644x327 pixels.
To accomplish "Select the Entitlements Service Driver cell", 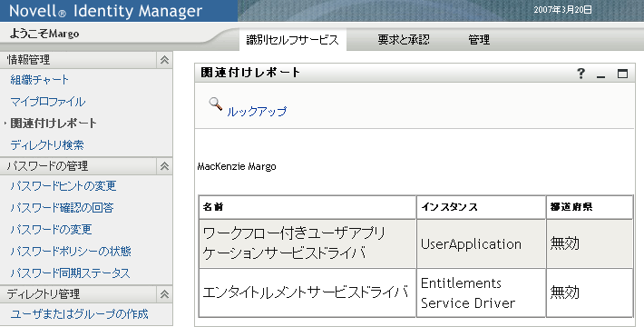I will 481,292.
